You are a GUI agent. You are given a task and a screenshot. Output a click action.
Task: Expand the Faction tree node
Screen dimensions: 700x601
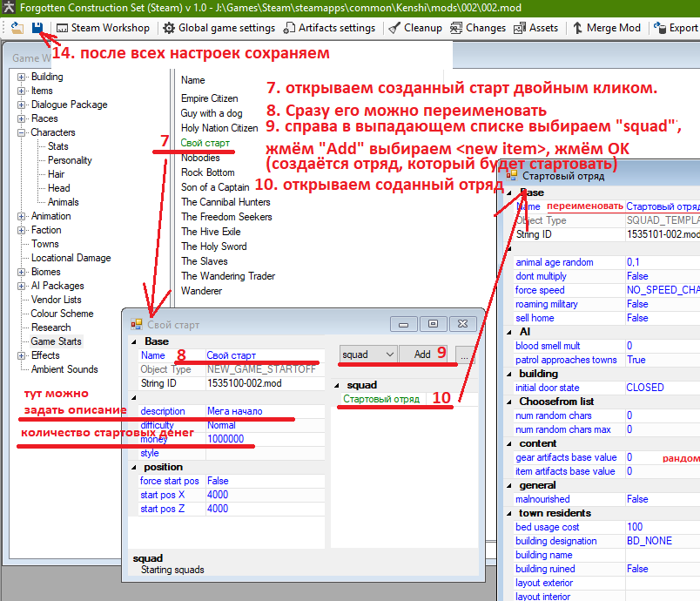pos(21,230)
